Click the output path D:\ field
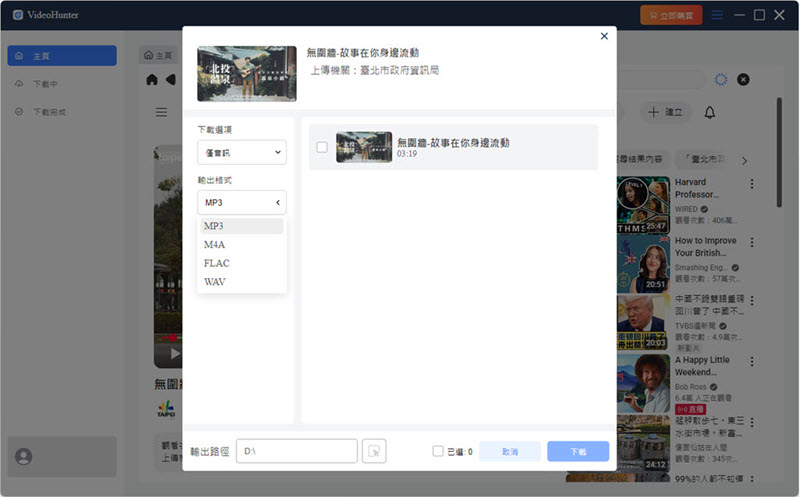The width and height of the screenshot is (800, 497). coord(296,451)
